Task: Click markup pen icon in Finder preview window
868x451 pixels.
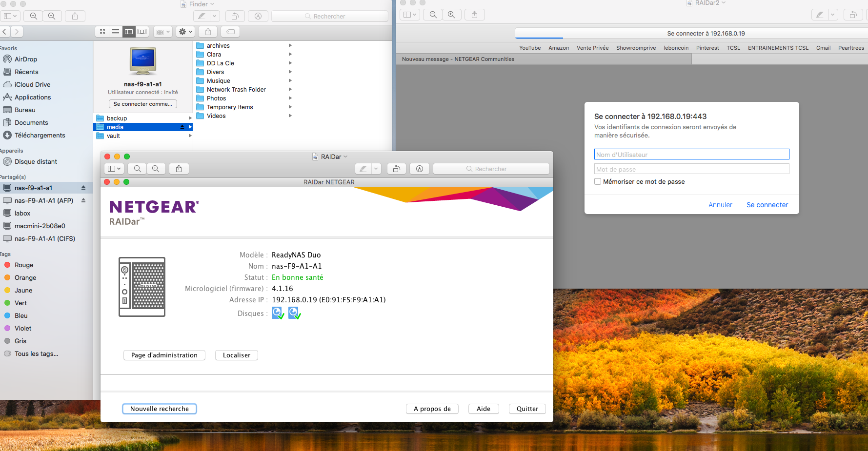Action: tap(202, 16)
